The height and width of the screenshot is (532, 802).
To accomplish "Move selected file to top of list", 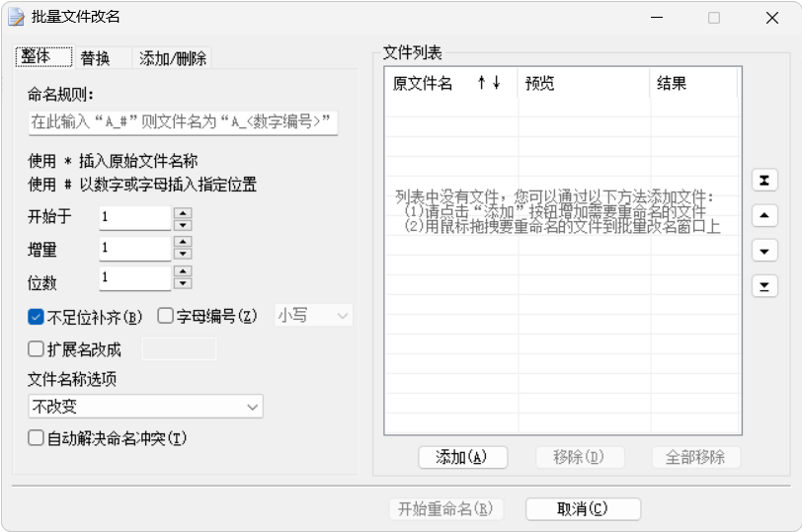I will (x=764, y=181).
